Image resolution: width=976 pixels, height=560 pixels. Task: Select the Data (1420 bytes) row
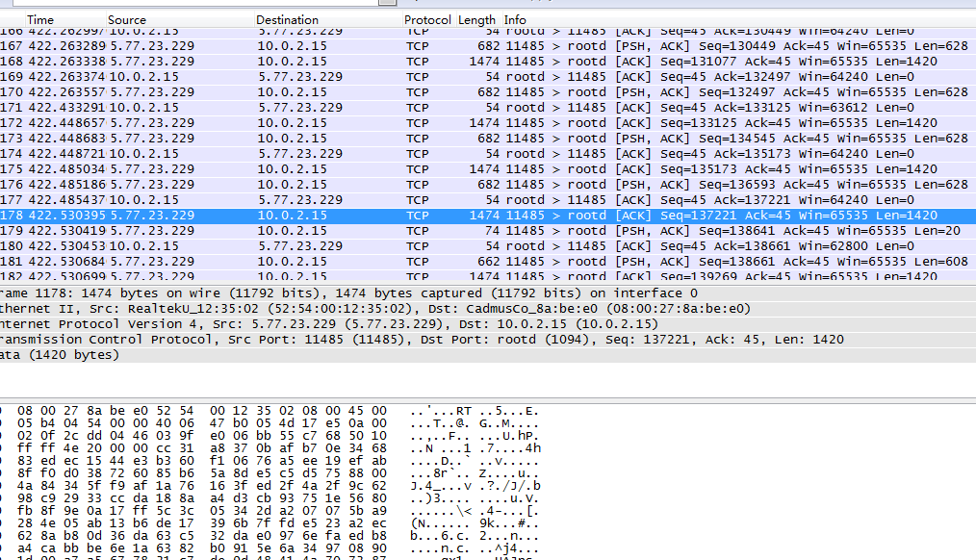pyautogui.click(x=60, y=355)
